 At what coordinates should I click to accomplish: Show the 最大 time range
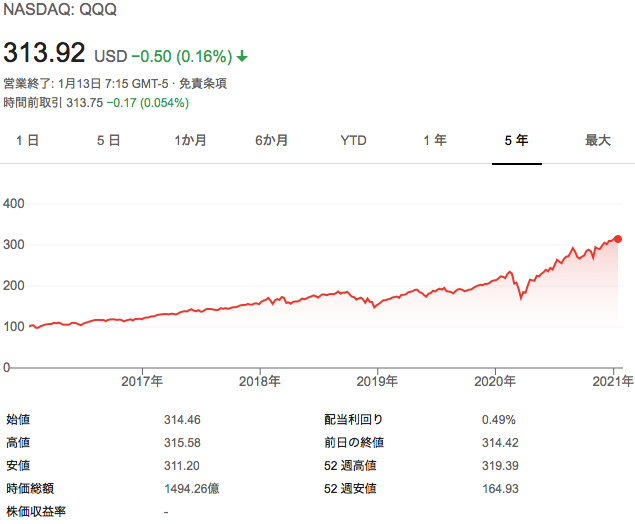pyautogui.click(x=598, y=141)
